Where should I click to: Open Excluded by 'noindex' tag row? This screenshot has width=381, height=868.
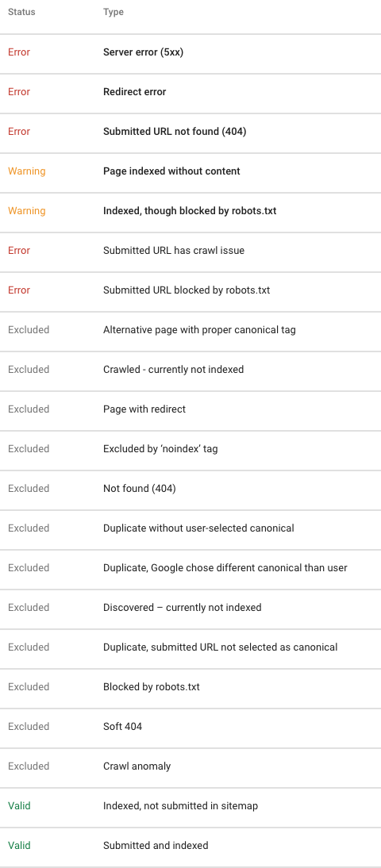(190, 450)
